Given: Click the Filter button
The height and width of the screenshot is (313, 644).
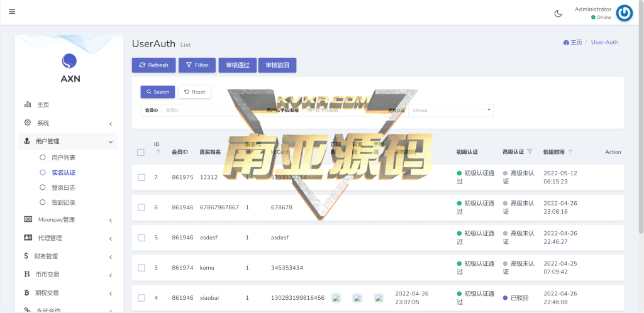Looking at the screenshot, I should click(197, 65).
